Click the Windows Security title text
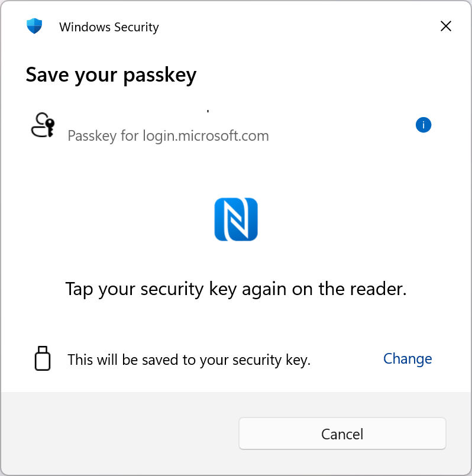This screenshot has height=476, width=472. pyautogui.click(x=109, y=27)
